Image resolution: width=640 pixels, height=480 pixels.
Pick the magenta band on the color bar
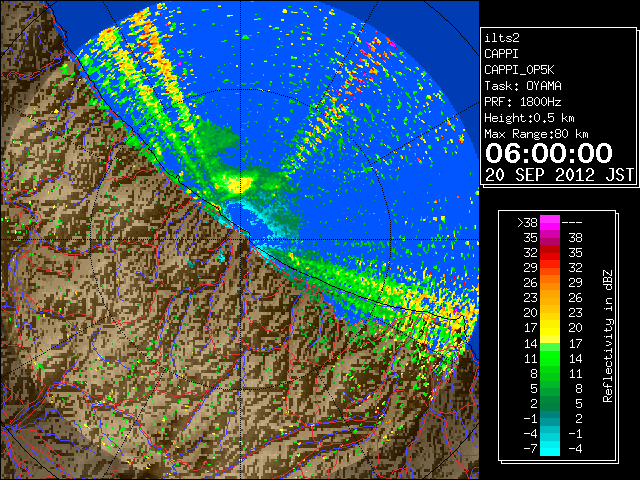(x=550, y=223)
